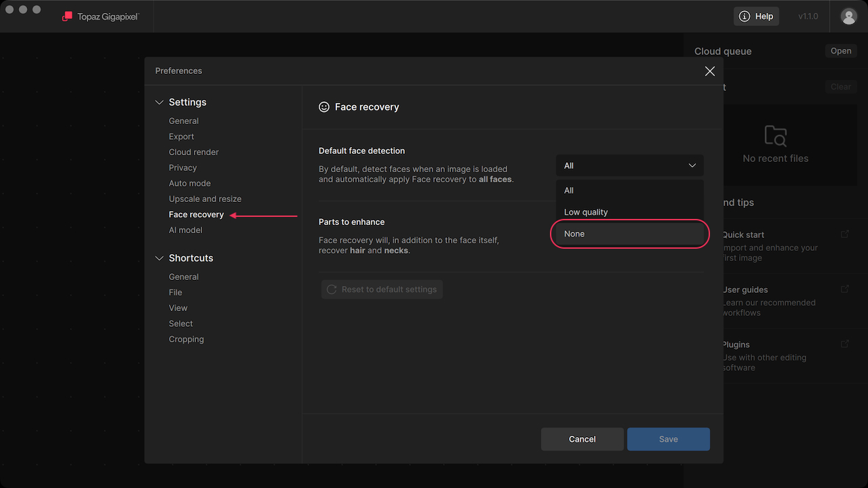868x488 pixels.
Task: Click the Plugins external link icon
Action: 845,344
